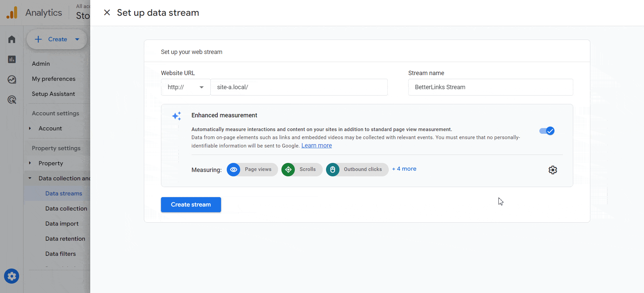Select Data filters menu item
The height and width of the screenshot is (293, 644).
coord(61,254)
